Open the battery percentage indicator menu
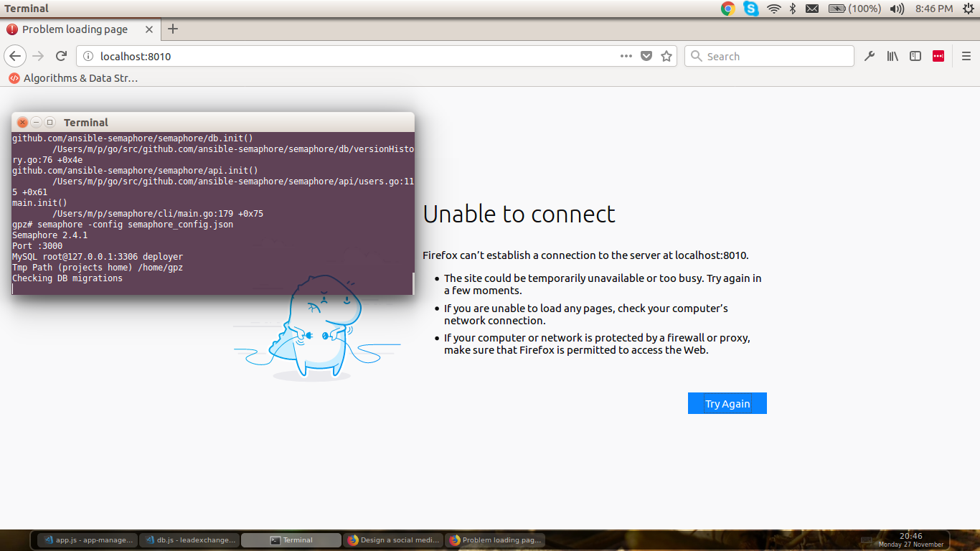Viewport: 980px width, 551px height. [x=854, y=9]
